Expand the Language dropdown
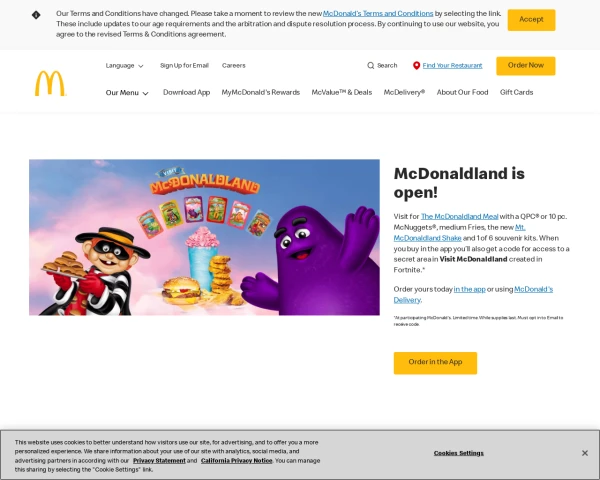600x480 pixels. (124, 65)
